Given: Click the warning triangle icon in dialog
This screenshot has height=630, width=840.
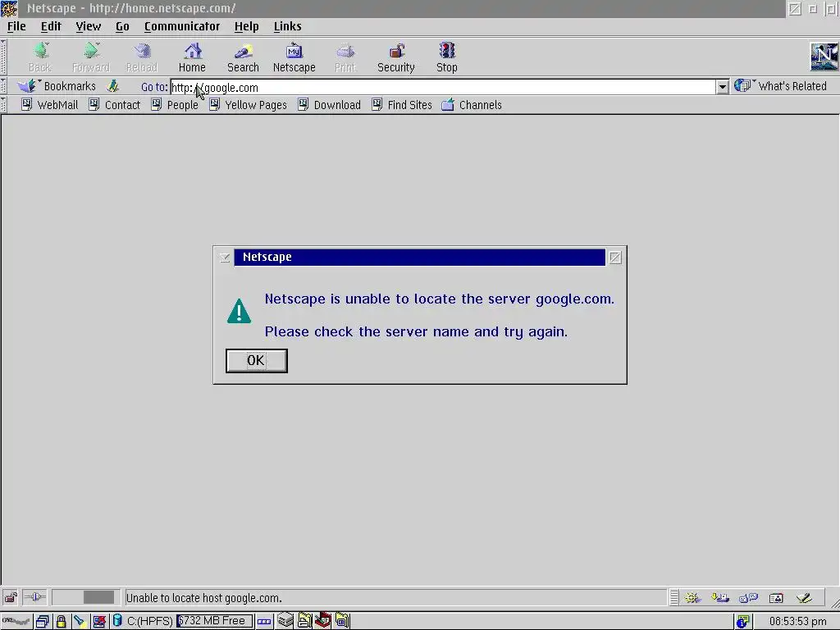Looking at the screenshot, I should (239, 311).
